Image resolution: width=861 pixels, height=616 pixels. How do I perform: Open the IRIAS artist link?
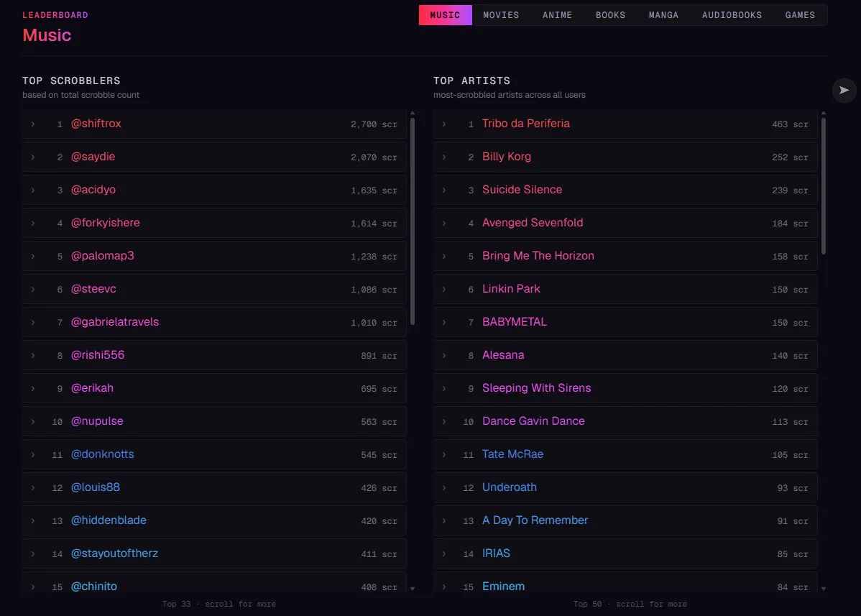pos(497,553)
